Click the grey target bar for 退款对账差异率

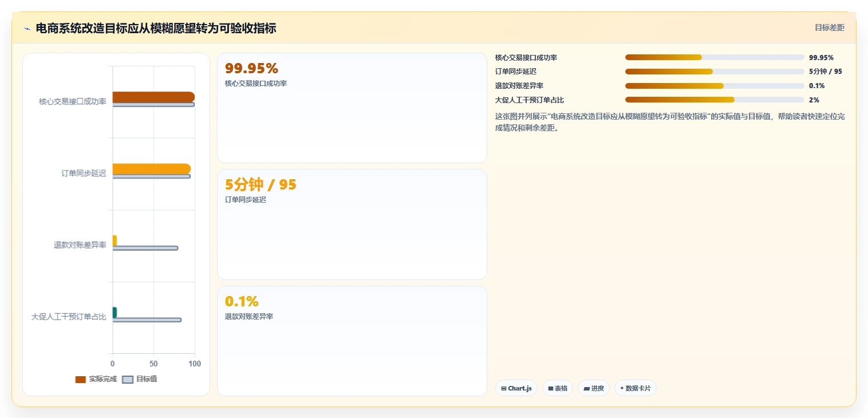click(145, 248)
